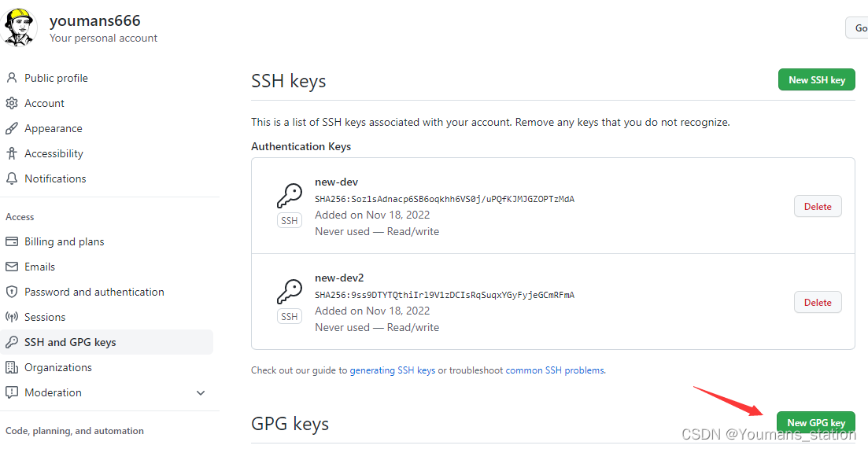Open the generating SSH keys guide link

[393, 370]
